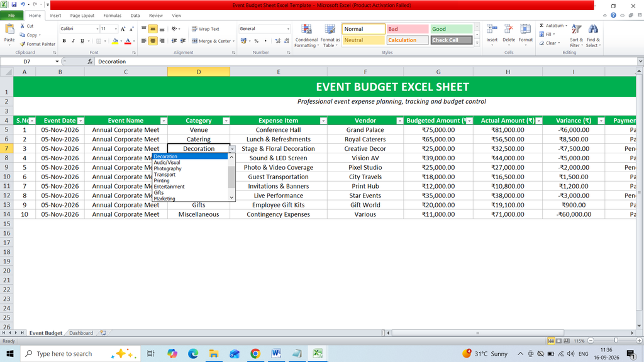
Task: Toggle Middle Align in Alignment group
Action: pos(153,29)
